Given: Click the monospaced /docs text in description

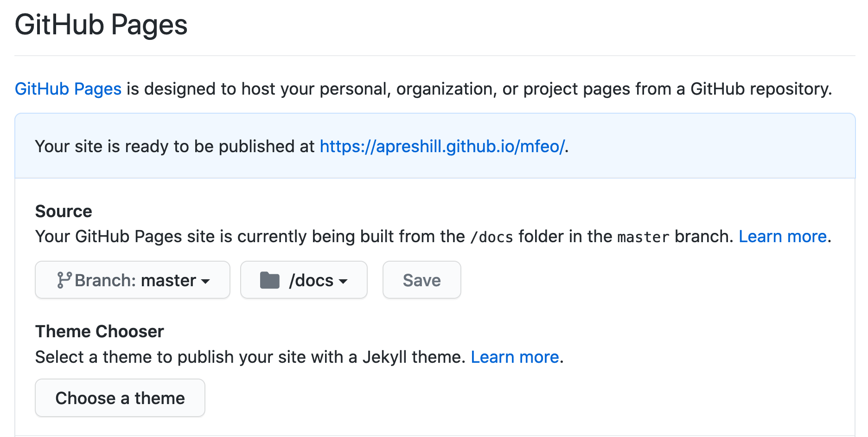Looking at the screenshot, I should (x=491, y=237).
